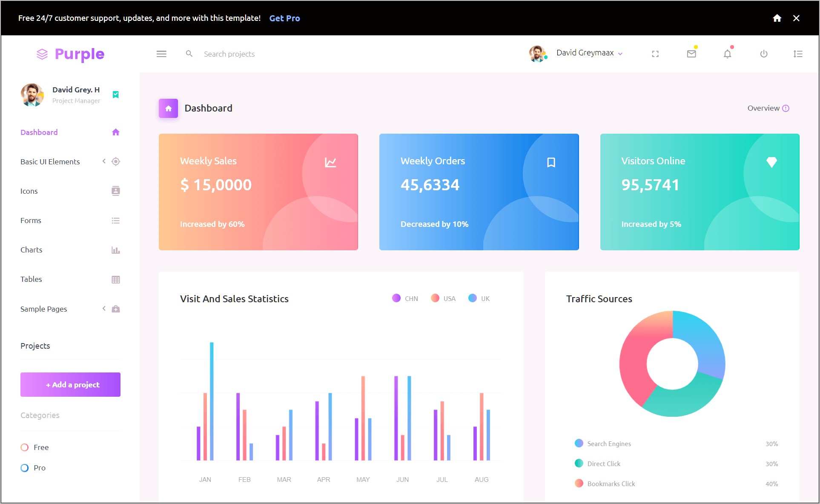Click the Dashboard home icon in sidebar
Viewport: 820px width, 504px height.
coord(115,132)
